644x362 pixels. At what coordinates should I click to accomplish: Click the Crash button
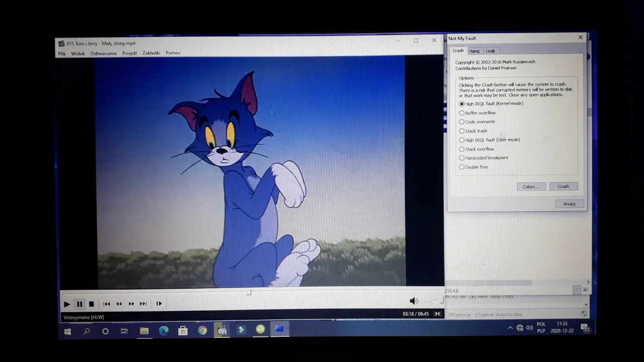(563, 187)
